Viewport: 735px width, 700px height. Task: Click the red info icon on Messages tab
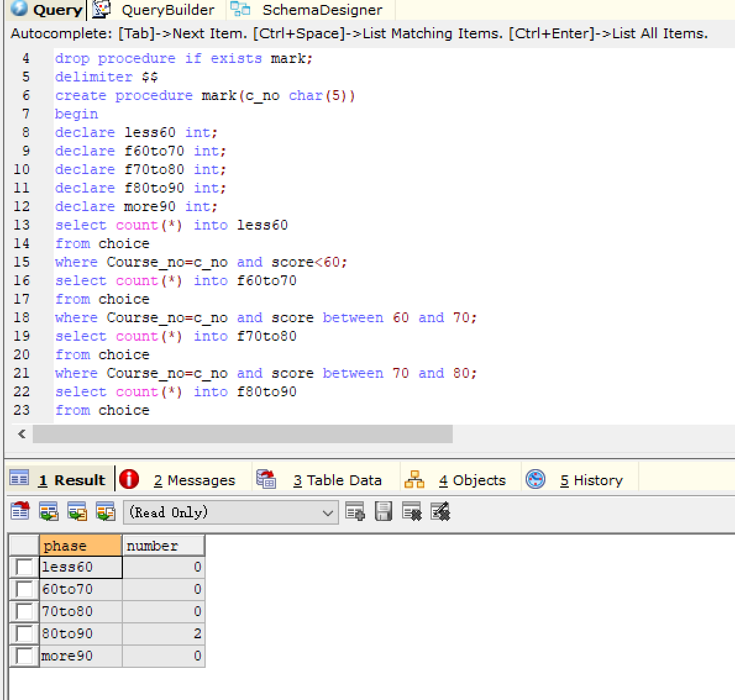[129, 479]
